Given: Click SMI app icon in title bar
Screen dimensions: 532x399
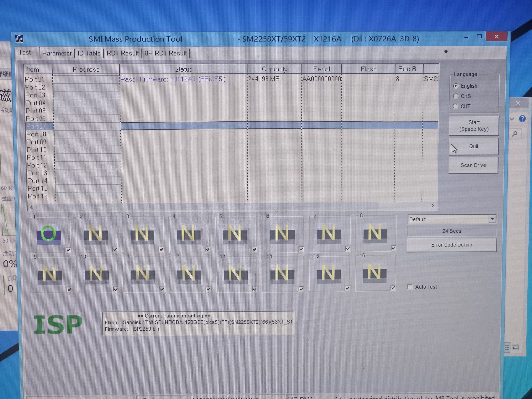Looking at the screenshot, I should pos(20,38).
